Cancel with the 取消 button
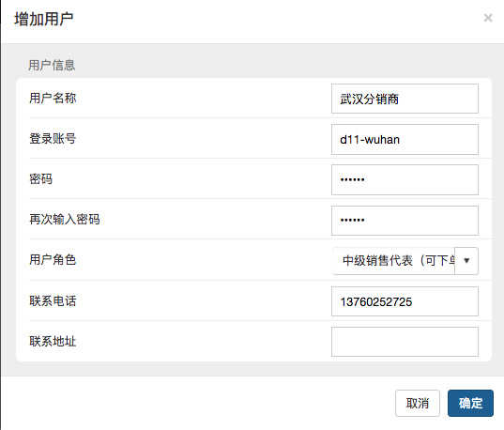Image resolution: width=504 pixels, height=430 pixels. tap(418, 404)
